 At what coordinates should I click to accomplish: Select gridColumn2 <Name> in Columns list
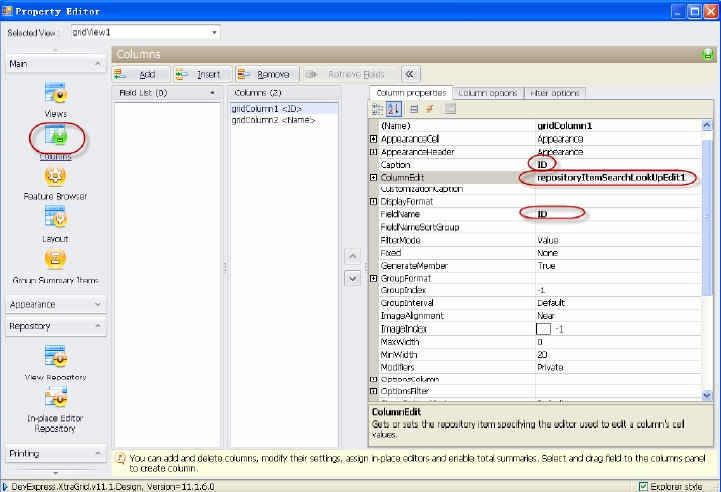point(284,120)
